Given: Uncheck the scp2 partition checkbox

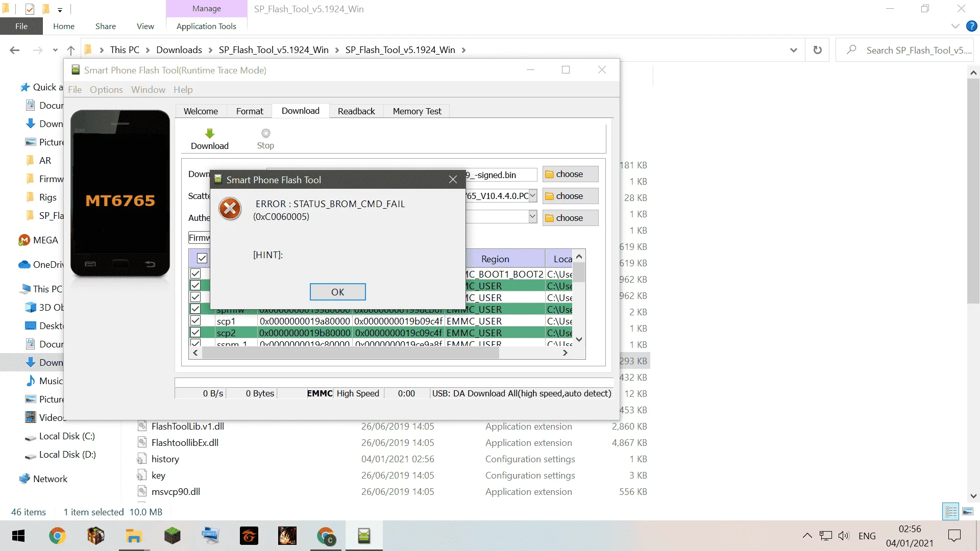Looking at the screenshot, I should (195, 333).
